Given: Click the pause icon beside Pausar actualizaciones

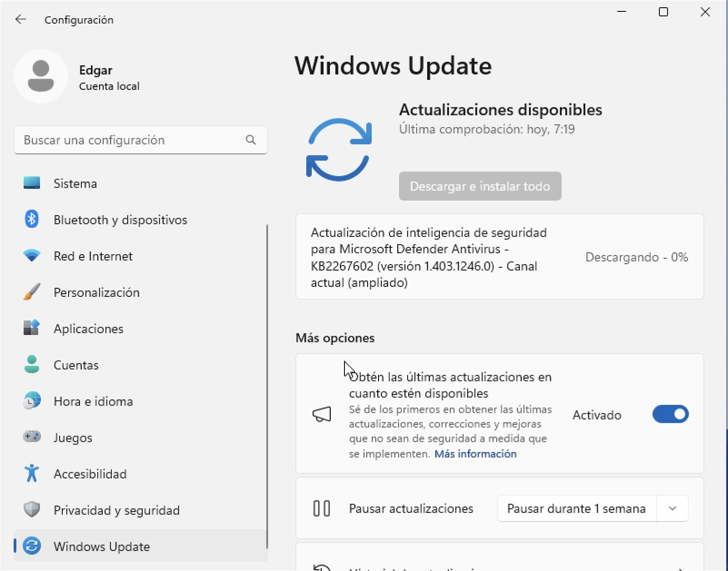Looking at the screenshot, I should pyautogui.click(x=322, y=508).
